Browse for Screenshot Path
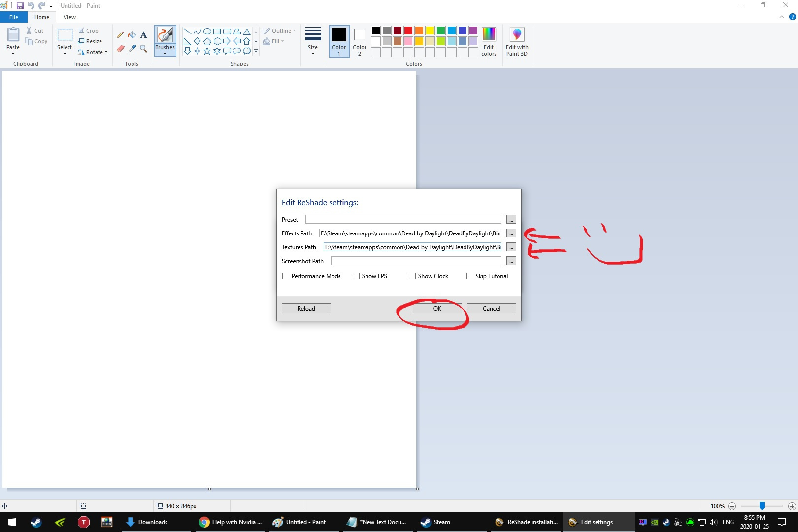The image size is (798, 532). coord(511,261)
